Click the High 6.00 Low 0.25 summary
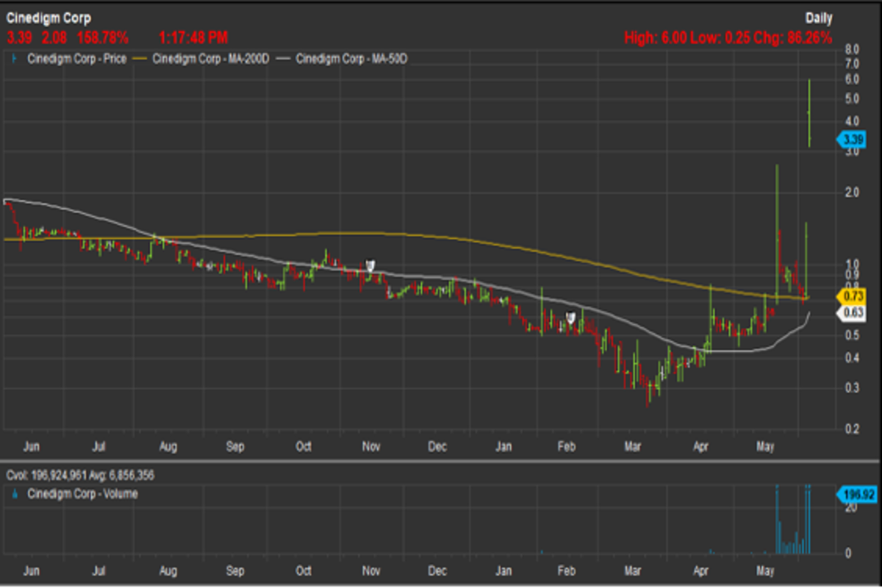 (728, 37)
